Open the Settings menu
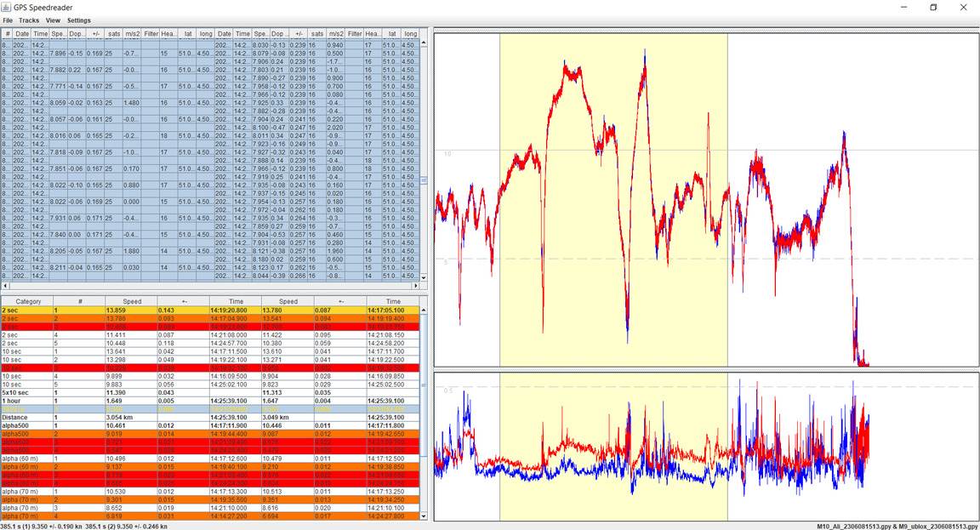The width and height of the screenshot is (980, 530). pos(79,20)
